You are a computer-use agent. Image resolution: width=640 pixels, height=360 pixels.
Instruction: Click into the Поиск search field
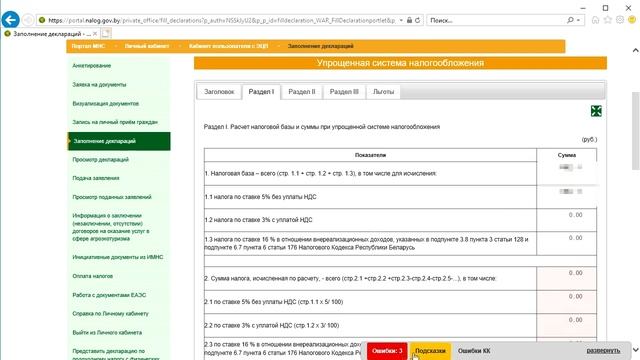pyautogui.click(x=496, y=20)
